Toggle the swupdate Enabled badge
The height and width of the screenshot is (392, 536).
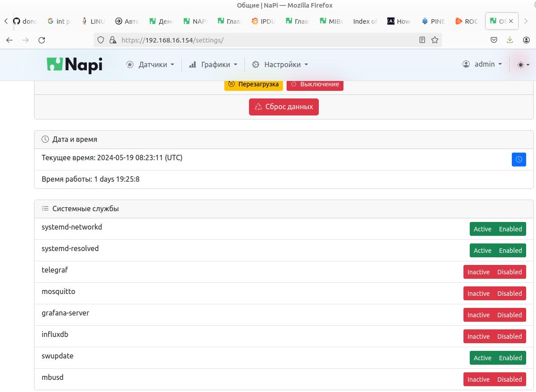point(510,358)
